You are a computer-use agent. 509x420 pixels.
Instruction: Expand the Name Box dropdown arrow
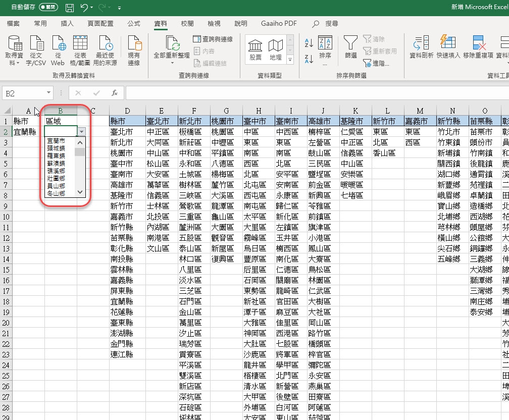tap(48, 93)
